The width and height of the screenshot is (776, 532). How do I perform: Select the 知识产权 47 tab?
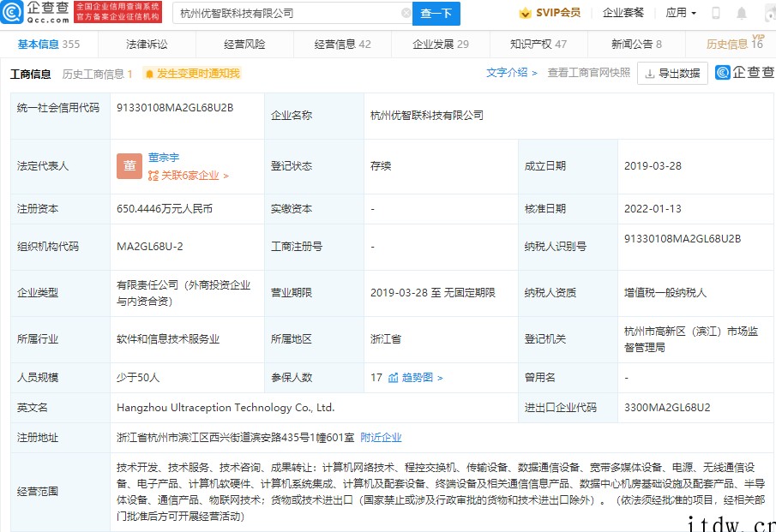click(538, 44)
